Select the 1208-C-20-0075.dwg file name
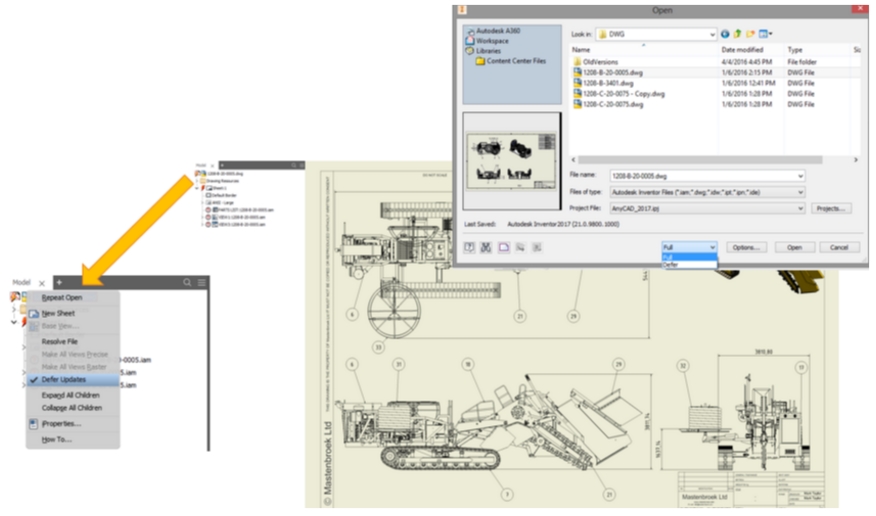 point(613,104)
